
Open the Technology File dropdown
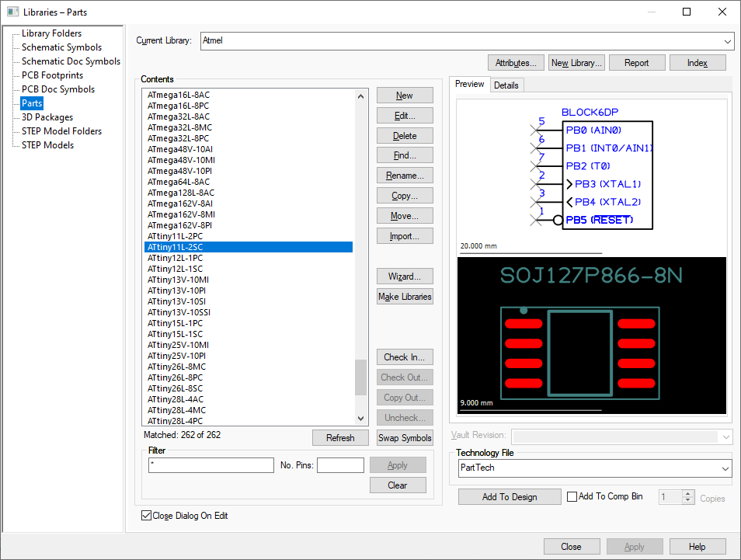725,468
